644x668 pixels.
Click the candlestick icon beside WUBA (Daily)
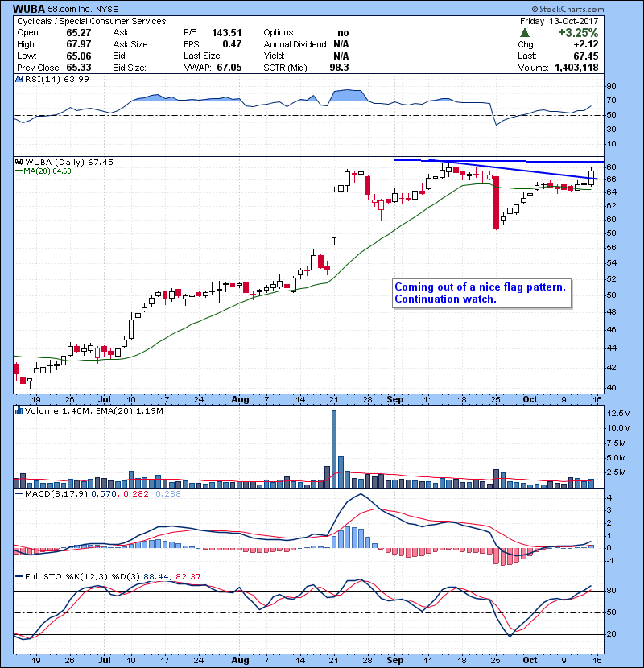click(x=19, y=162)
